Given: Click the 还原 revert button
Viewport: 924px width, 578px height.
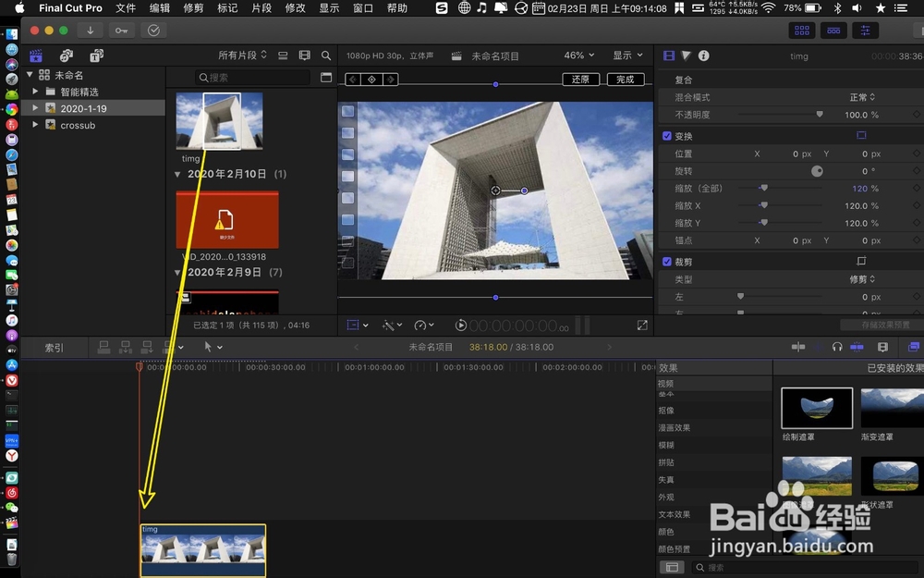Looking at the screenshot, I should click(580, 80).
